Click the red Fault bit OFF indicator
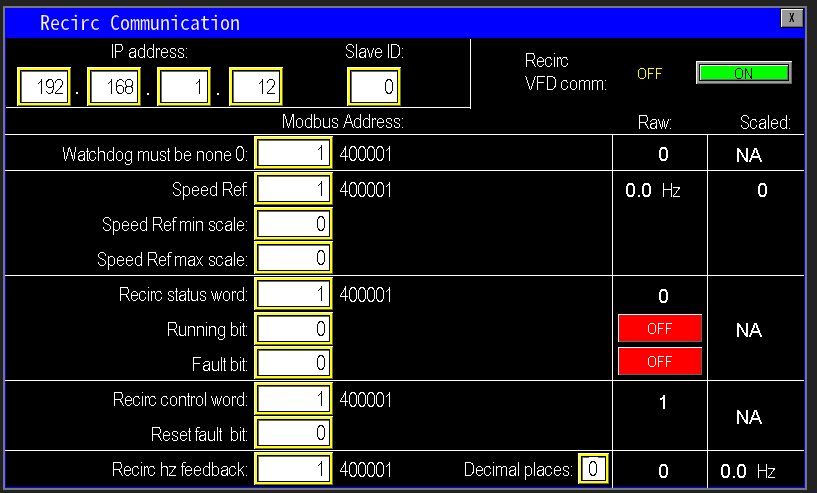Image resolution: width=817 pixels, height=493 pixels. click(x=659, y=361)
